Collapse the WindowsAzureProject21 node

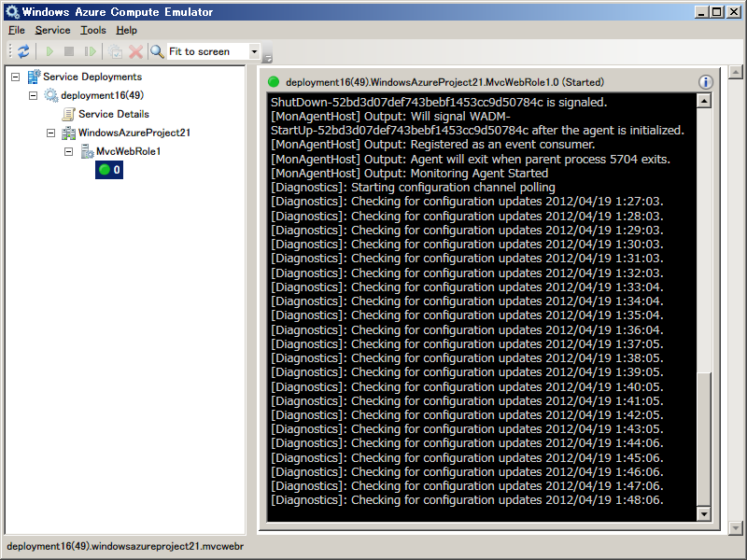click(51, 133)
